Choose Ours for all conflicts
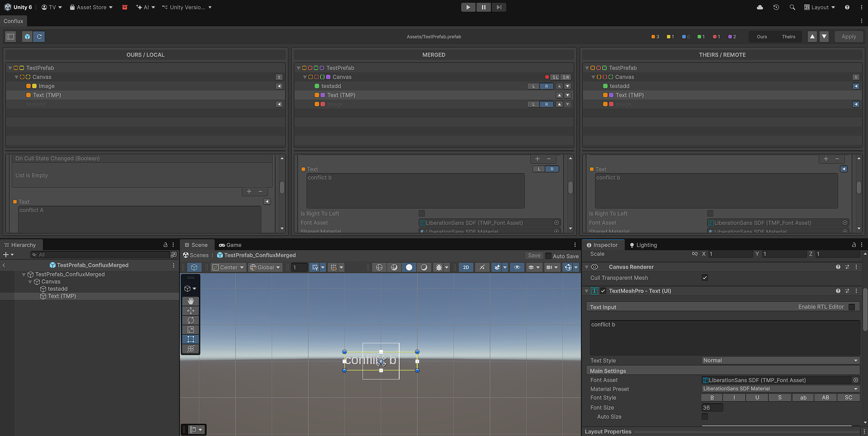This screenshot has height=436, width=868. click(x=762, y=37)
